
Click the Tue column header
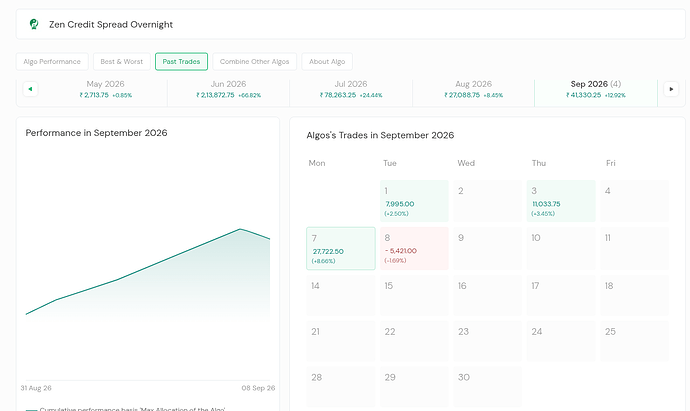[x=390, y=163]
